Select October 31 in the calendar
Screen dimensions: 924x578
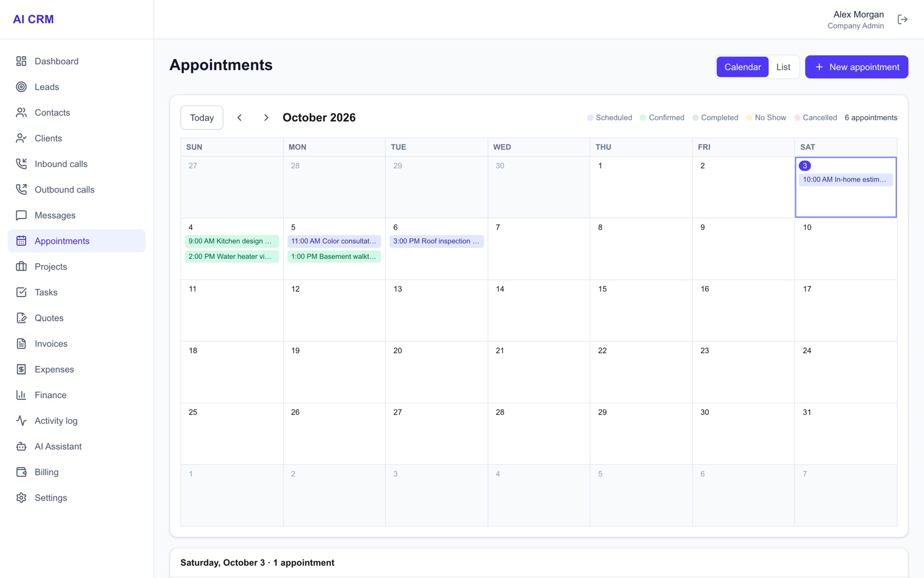(x=845, y=433)
